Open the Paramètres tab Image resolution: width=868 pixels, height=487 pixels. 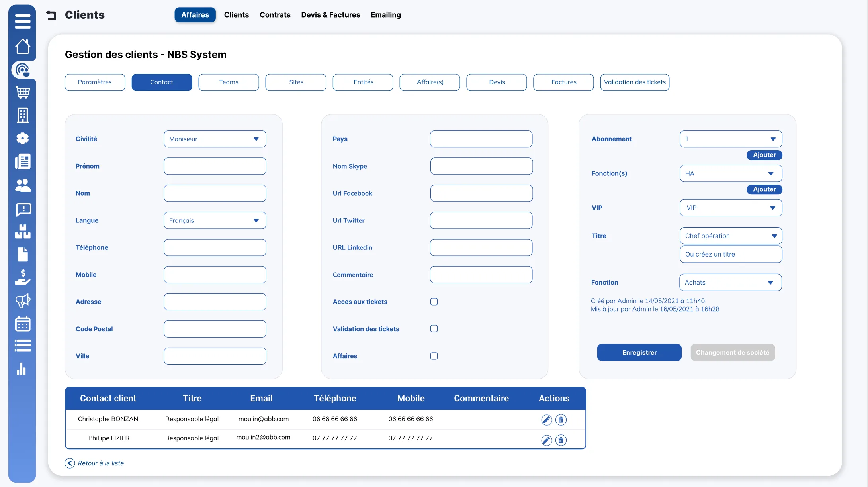click(x=95, y=82)
